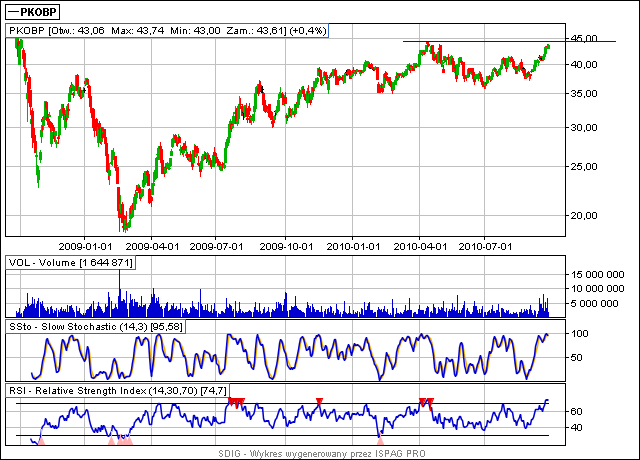Screen dimensions: 640x460
Task: Click the 2009-04-01 date label
Action: 152,247
